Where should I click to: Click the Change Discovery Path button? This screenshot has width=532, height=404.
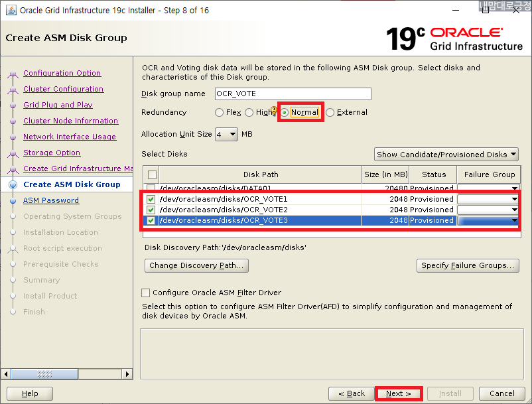point(196,265)
